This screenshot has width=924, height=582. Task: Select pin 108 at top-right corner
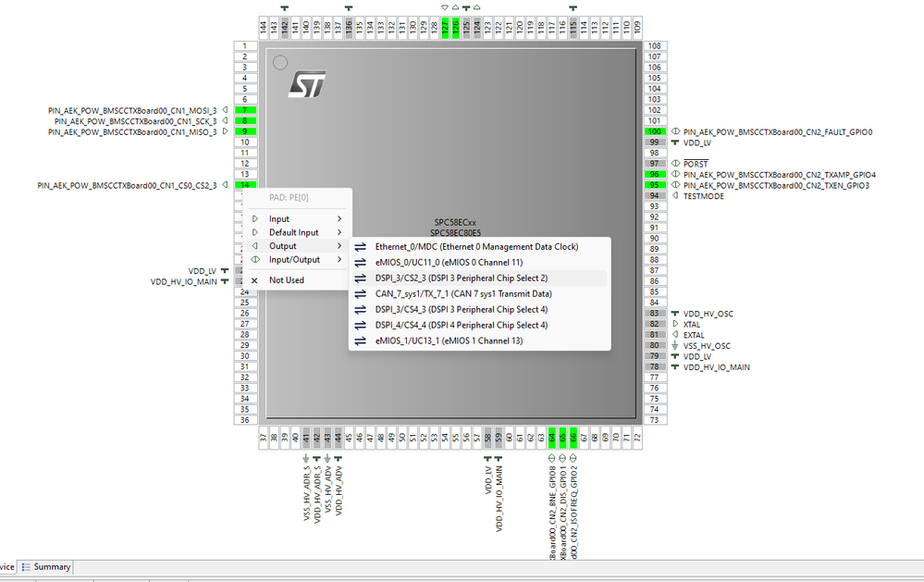[655, 46]
